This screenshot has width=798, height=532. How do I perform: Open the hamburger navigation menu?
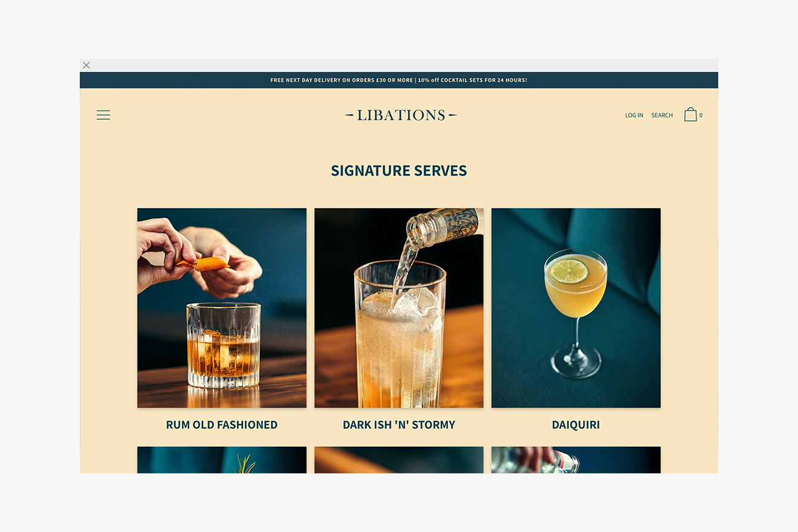click(103, 115)
